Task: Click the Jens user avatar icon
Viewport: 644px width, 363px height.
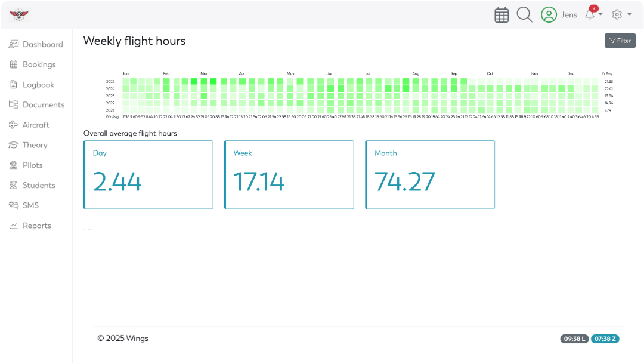Action: [549, 15]
